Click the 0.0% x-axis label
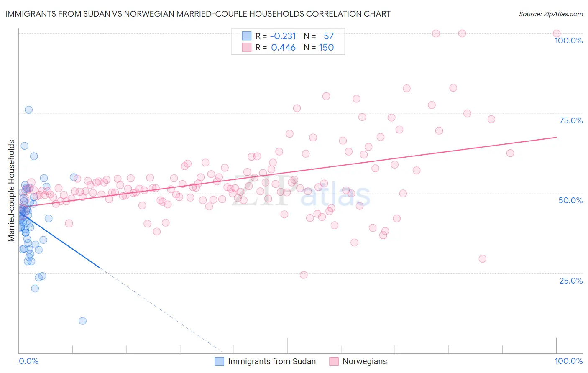 28,361
